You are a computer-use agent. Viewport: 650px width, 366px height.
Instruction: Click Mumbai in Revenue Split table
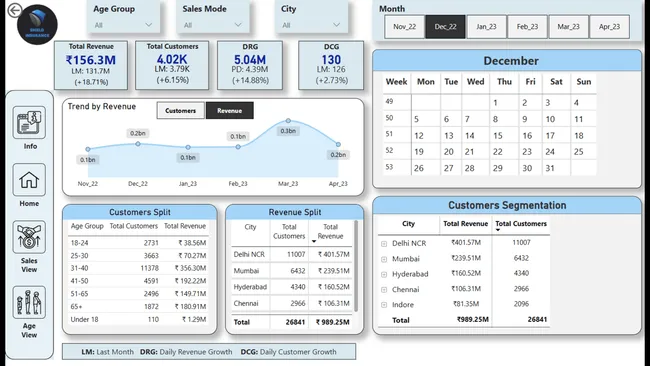[246, 271]
